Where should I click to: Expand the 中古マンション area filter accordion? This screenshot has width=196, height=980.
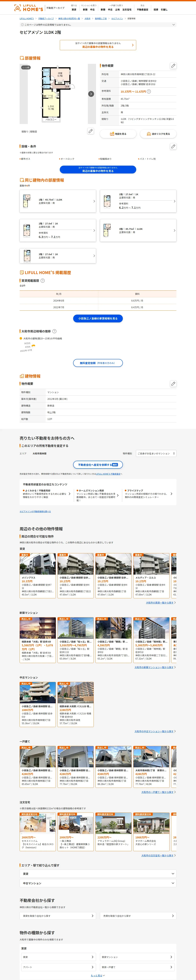(x=98, y=883)
